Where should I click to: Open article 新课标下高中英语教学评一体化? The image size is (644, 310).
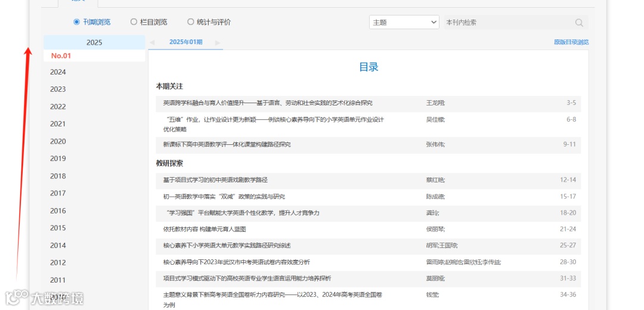227,144
